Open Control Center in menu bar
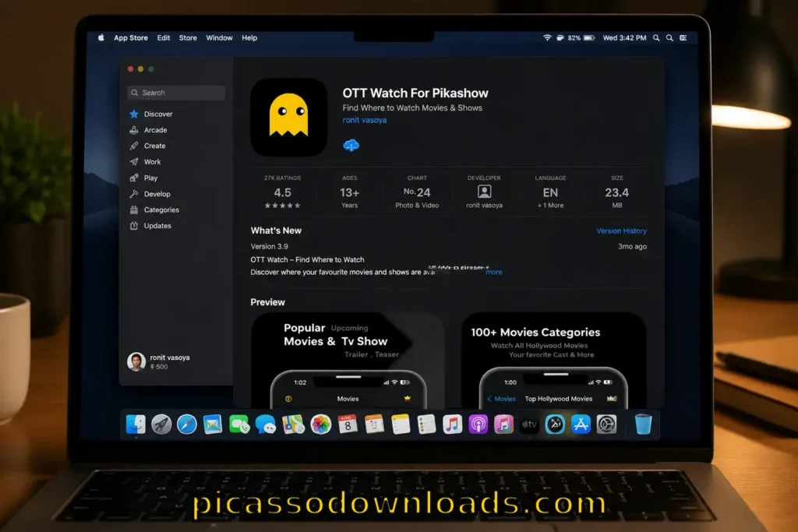 click(x=683, y=37)
